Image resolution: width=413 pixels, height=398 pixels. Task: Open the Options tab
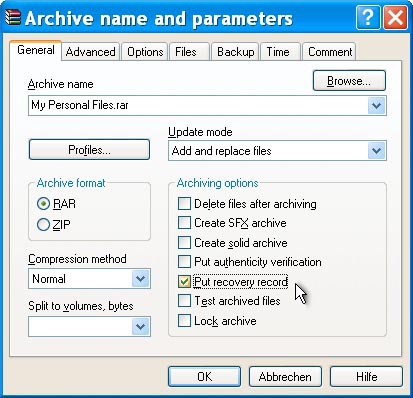tap(145, 52)
